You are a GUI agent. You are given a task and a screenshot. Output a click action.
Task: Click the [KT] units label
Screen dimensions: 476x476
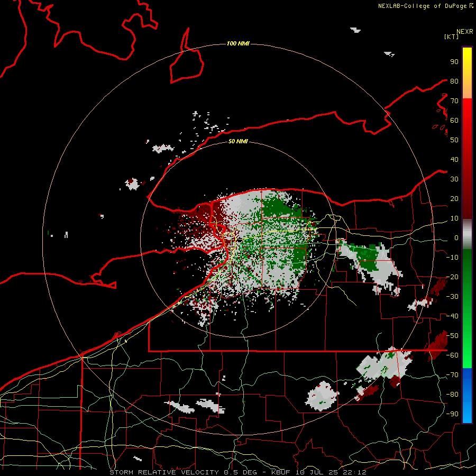(451, 36)
